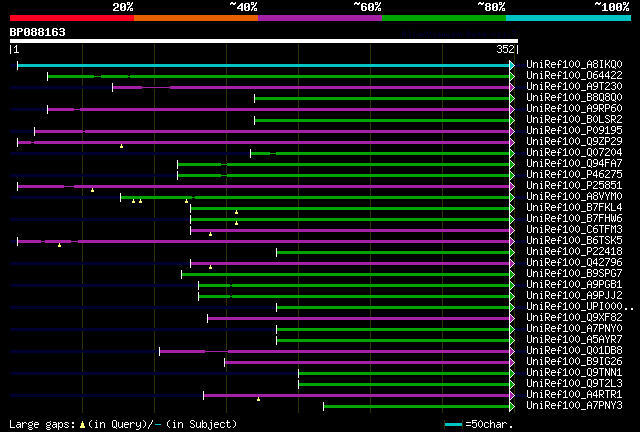
Task: Click the cyan 50char scale bar sample
Action: [x=453, y=425]
